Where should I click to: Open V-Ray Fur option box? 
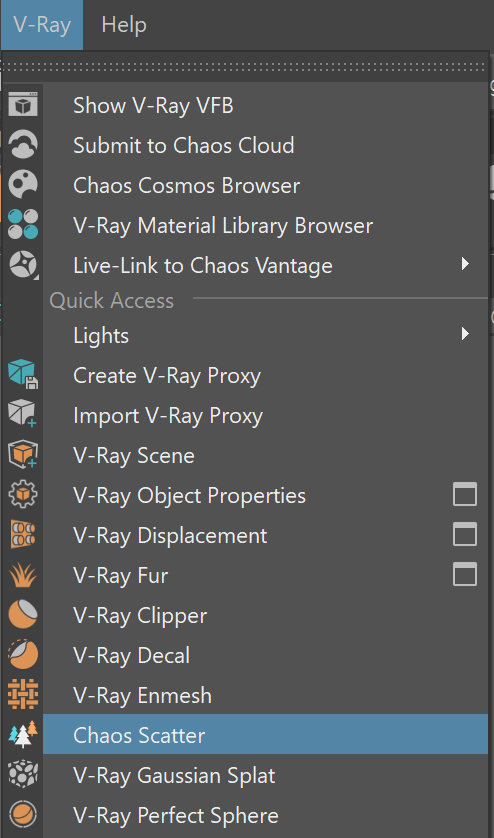pyautogui.click(x=465, y=575)
